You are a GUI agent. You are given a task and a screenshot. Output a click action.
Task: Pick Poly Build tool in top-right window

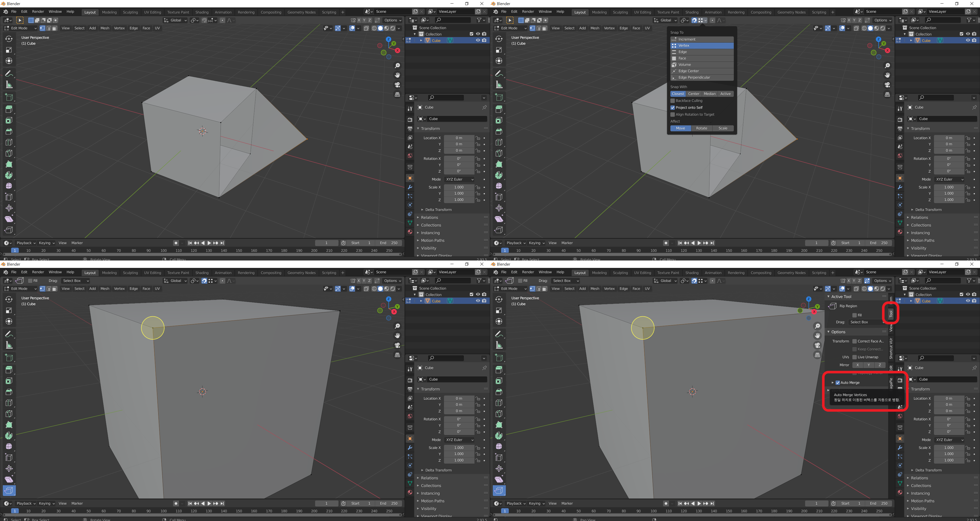coord(499,164)
